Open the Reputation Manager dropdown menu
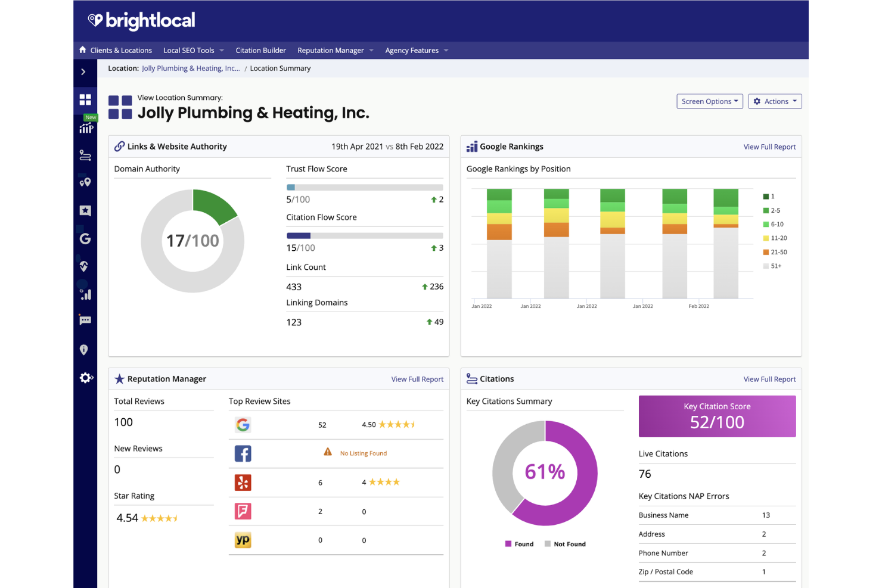The image size is (882, 588). coord(336,51)
